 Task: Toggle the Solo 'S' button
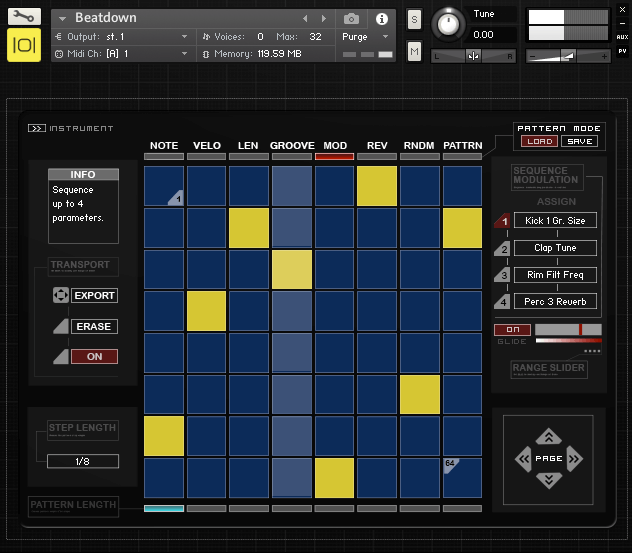pos(414,20)
